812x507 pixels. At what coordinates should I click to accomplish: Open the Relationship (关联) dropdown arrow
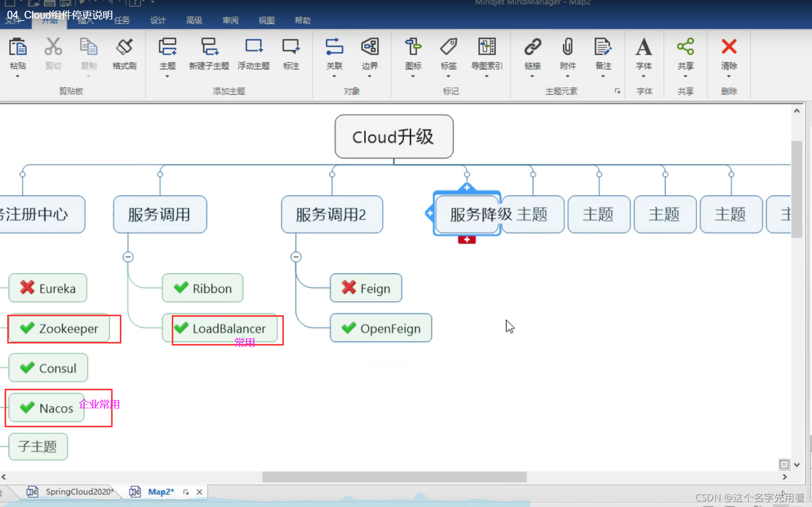tap(334, 77)
